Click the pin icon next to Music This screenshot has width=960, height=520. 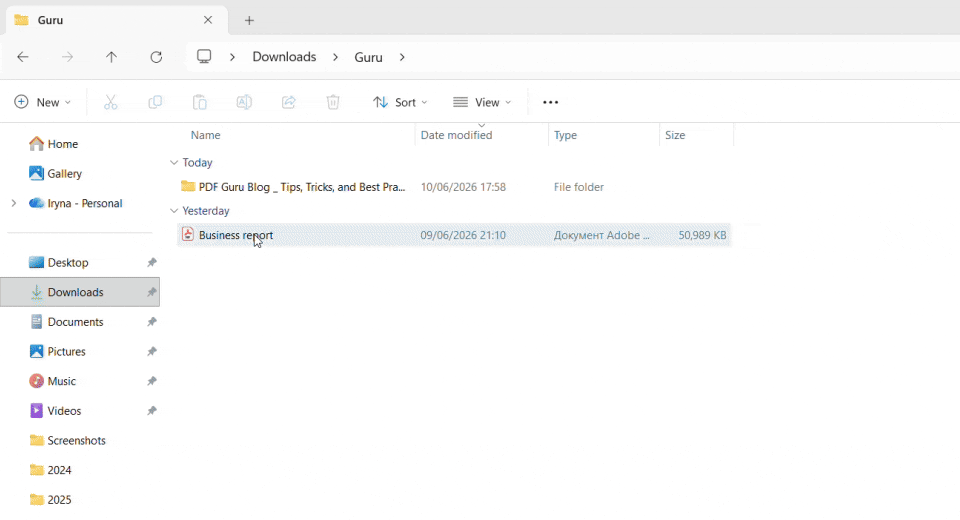152,381
